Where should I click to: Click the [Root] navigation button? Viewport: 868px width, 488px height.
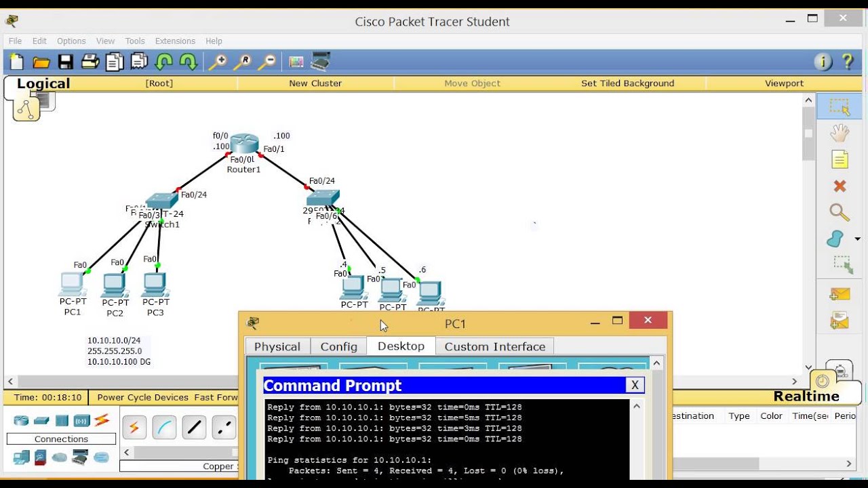(x=159, y=83)
